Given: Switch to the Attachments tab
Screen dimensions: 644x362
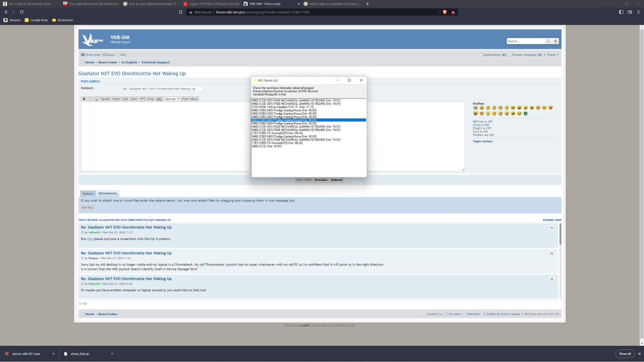Looking at the screenshot, I should coord(108,193).
